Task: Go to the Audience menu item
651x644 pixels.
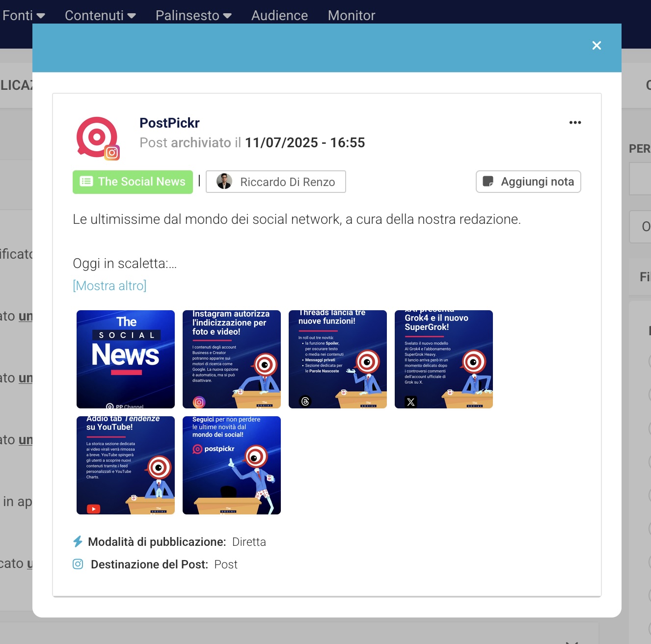Action: point(279,16)
